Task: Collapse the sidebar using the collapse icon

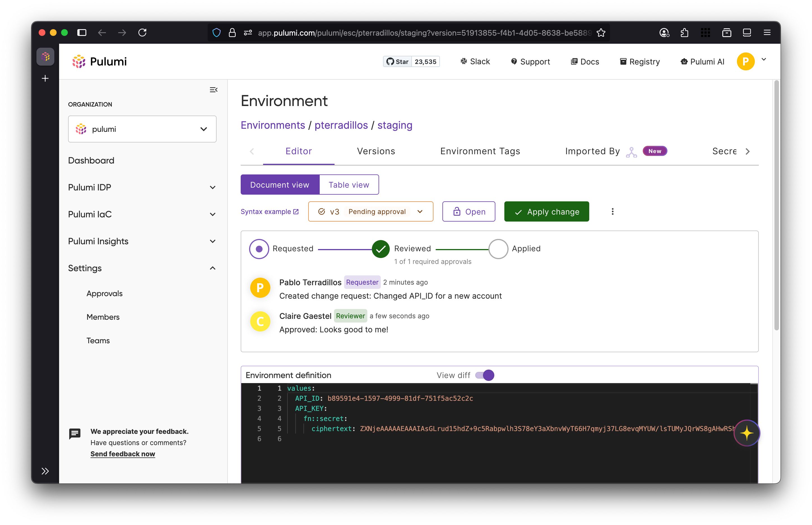Action: click(214, 90)
